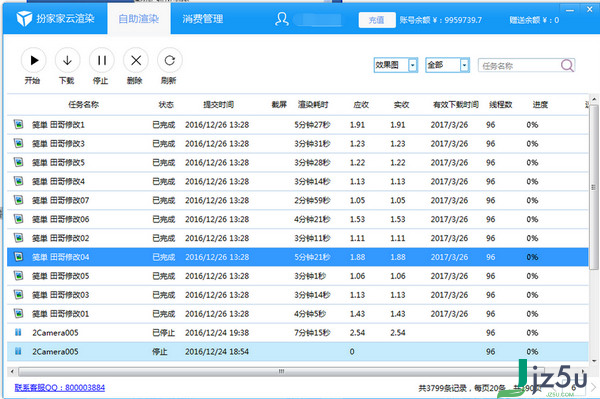This screenshot has width=600, height=399.
Task: Click the 2016/12/24 18:54 timestamp cell
Action: [217, 352]
